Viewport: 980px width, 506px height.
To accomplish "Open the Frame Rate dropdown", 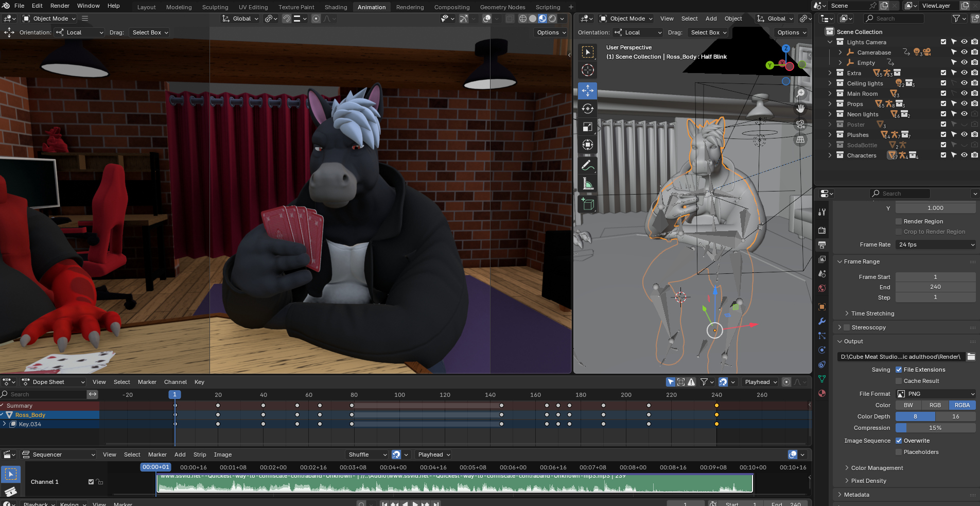I will point(935,245).
